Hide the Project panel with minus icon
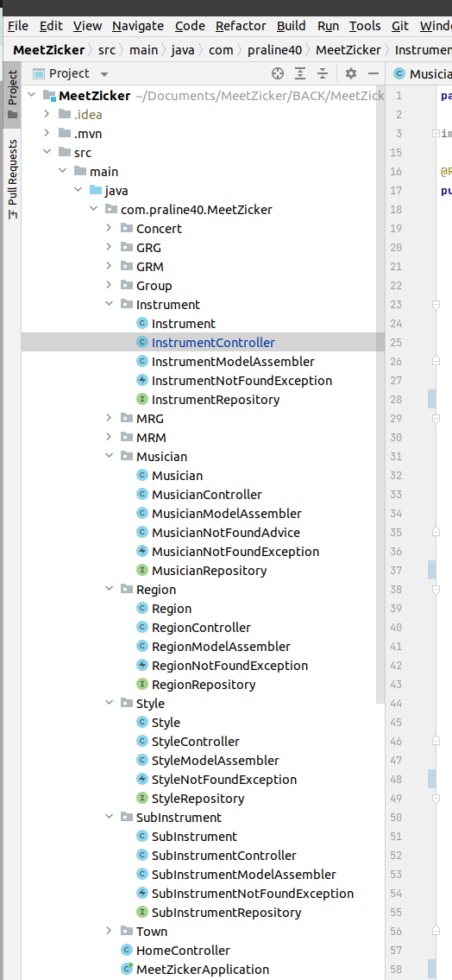This screenshot has height=980, width=452. 374,73
